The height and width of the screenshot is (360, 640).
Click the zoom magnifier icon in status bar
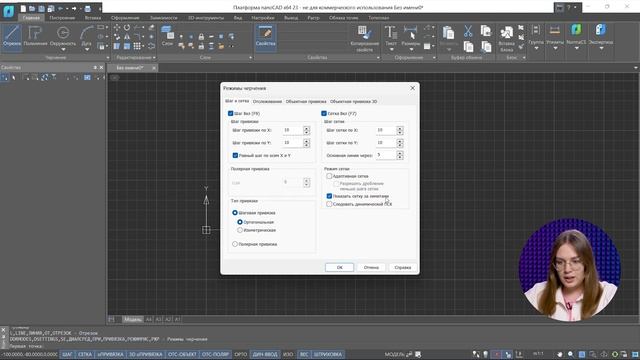[571, 354]
